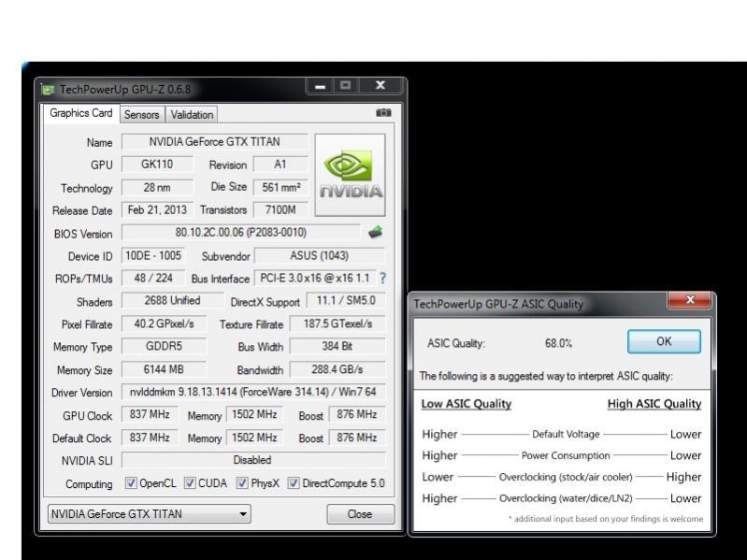
Task: Click the DirectX Support field 11.1 / SM5.0
Action: (345, 300)
